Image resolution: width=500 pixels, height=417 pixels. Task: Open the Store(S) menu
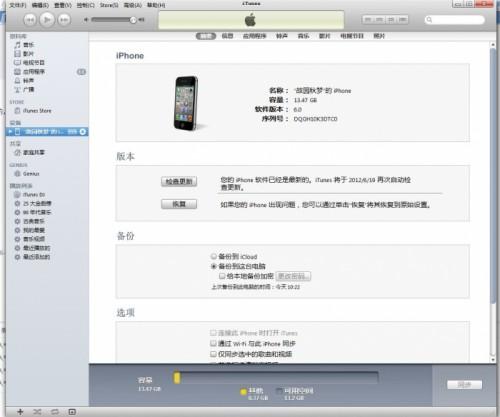click(x=109, y=5)
